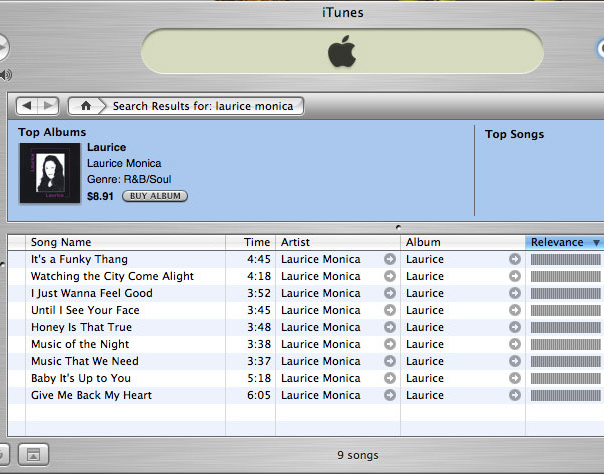Open album arrow for I Just Wanna Feel Good

[x=515, y=293]
